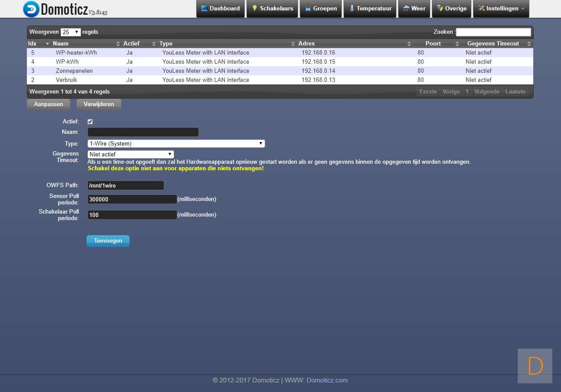Viewport: 561px width, 392px height.
Task: Click the Overige utility icon
Action: [440, 8]
